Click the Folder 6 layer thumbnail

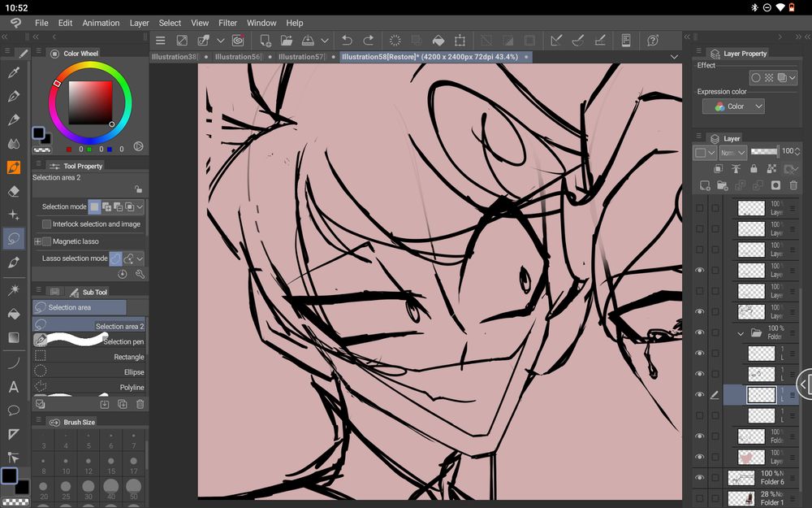click(741, 477)
